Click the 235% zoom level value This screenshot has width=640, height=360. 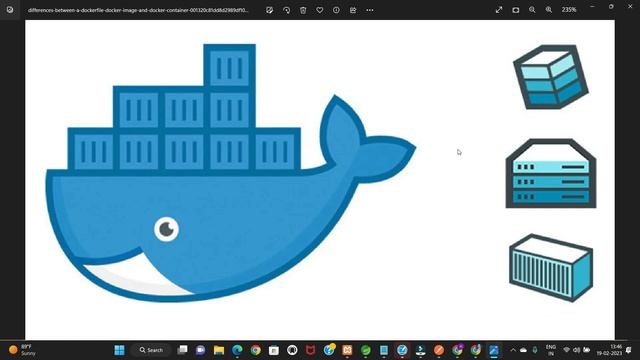pyautogui.click(x=569, y=10)
